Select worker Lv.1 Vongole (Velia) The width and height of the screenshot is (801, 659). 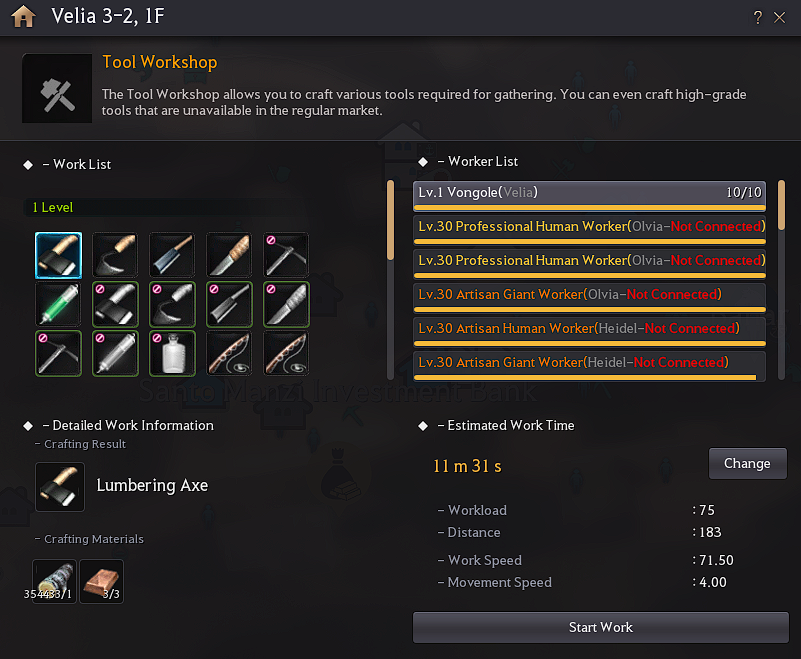click(589, 196)
